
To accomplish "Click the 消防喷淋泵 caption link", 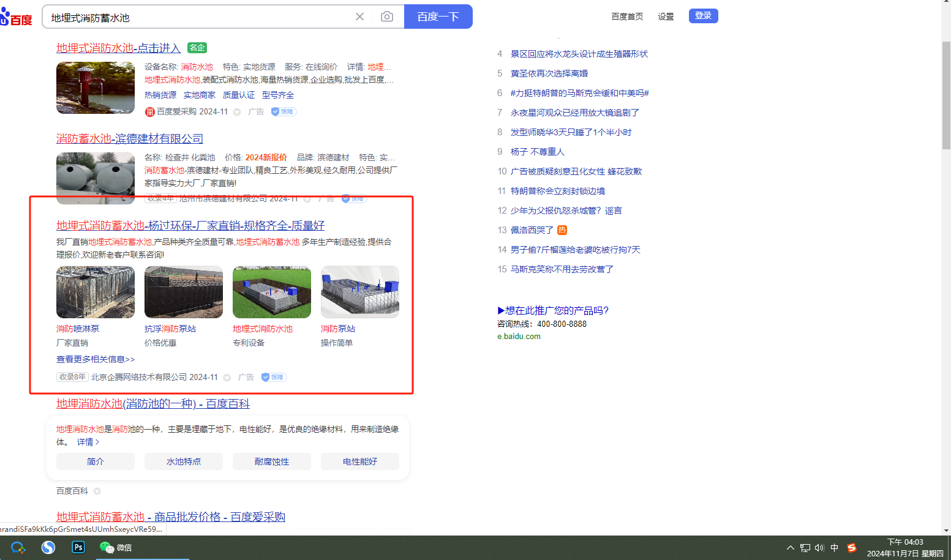I will [x=78, y=329].
